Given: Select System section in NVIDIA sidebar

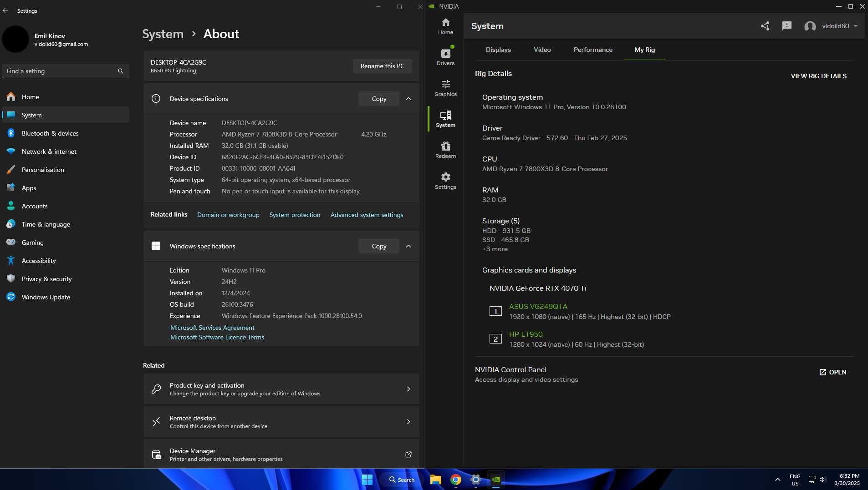Looking at the screenshot, I should click(x=445, y=119).
